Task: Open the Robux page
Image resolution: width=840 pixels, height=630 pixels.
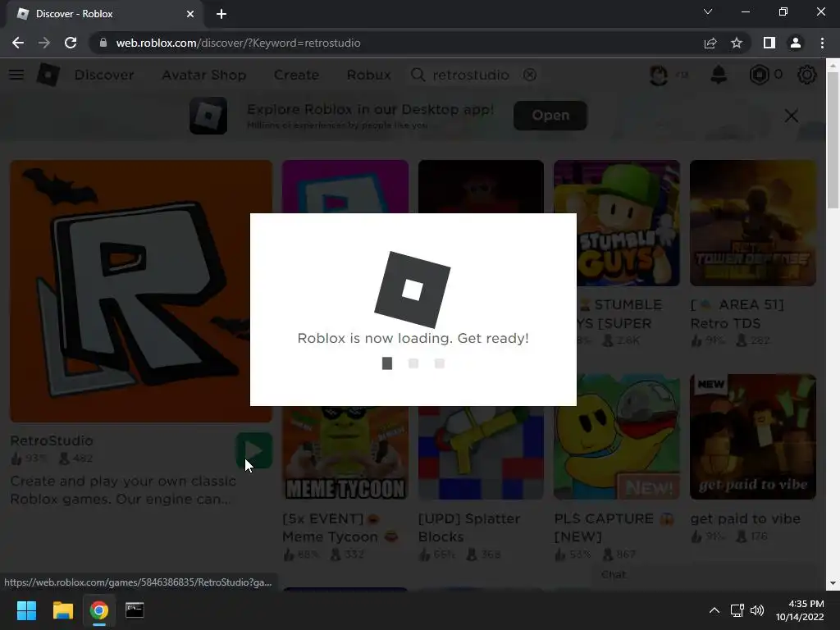Action: (368, 75)
